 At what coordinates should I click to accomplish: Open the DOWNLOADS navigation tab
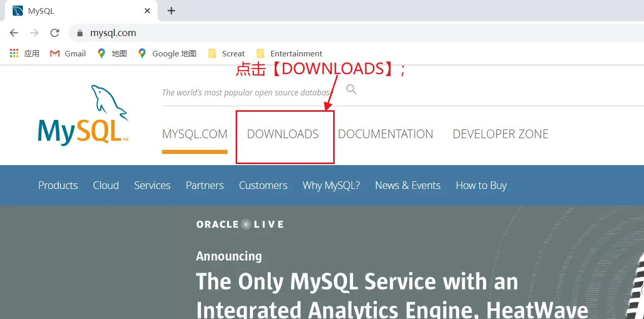pyautogui.click(x=283, y=134)
